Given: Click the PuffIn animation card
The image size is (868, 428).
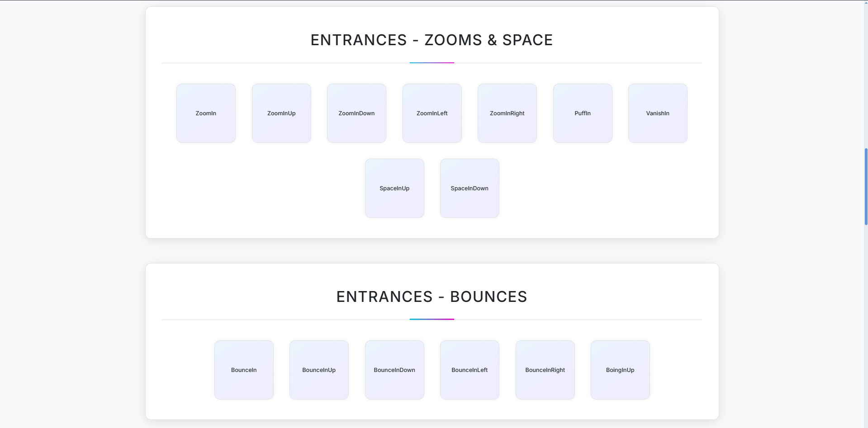Looking at the screenshot, I should (x=582, y=113).
